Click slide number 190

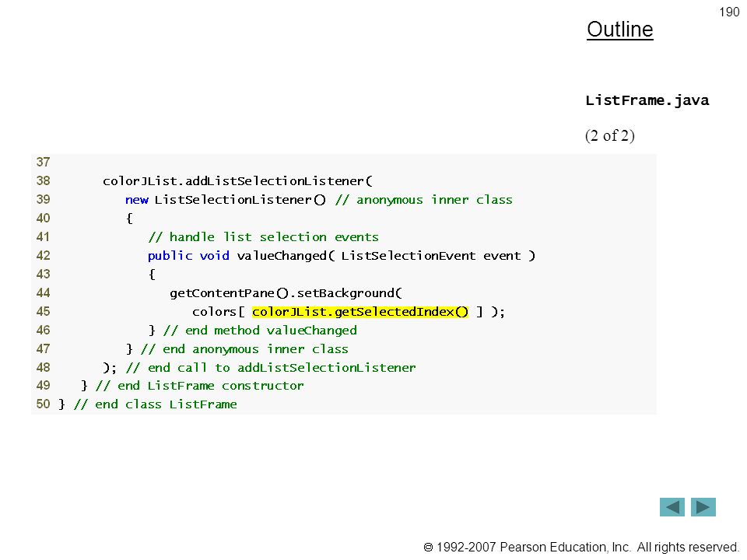[729, 12]
